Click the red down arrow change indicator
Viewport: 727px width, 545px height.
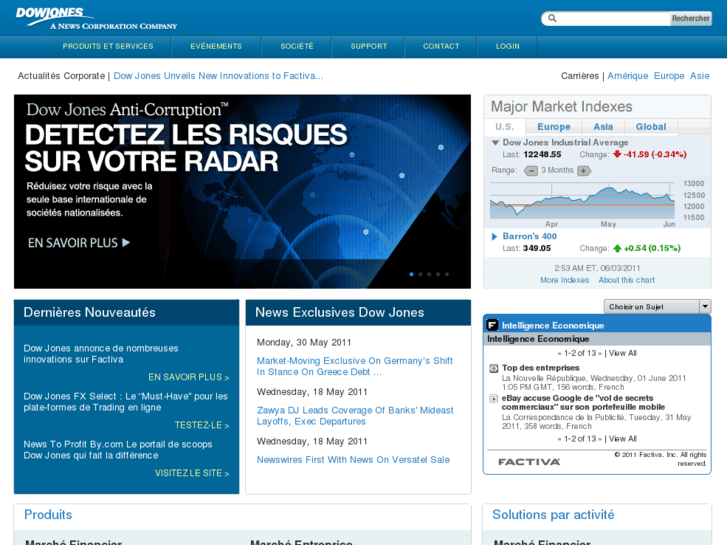pos(617,154)
